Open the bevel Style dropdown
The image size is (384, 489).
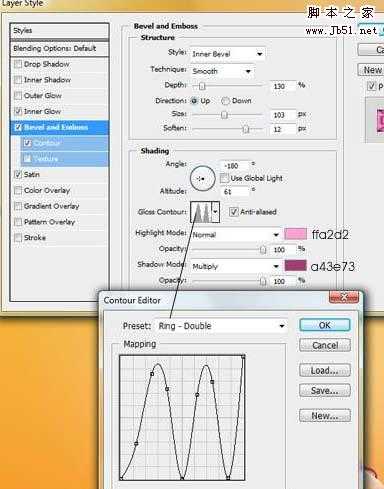point(228,54)
